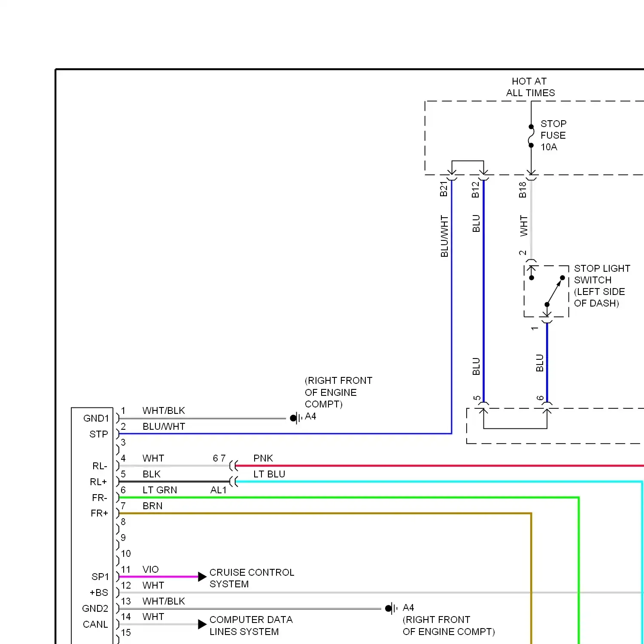
Task: Click the B21 connector label
Action: pos(444,189)
